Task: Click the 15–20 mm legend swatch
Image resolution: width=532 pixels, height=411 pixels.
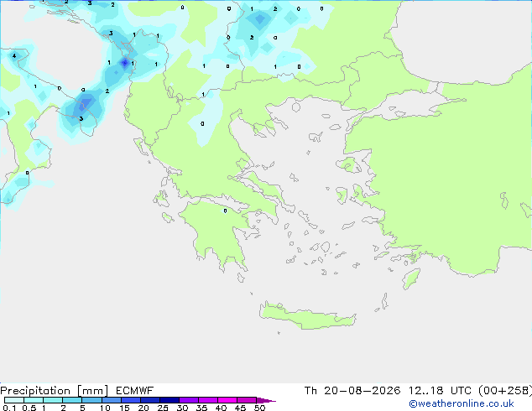Action: (131, 400)
